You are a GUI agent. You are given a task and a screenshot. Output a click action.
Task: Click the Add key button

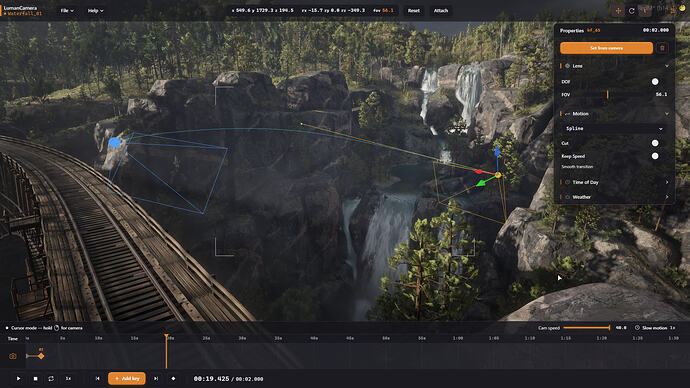127,378
